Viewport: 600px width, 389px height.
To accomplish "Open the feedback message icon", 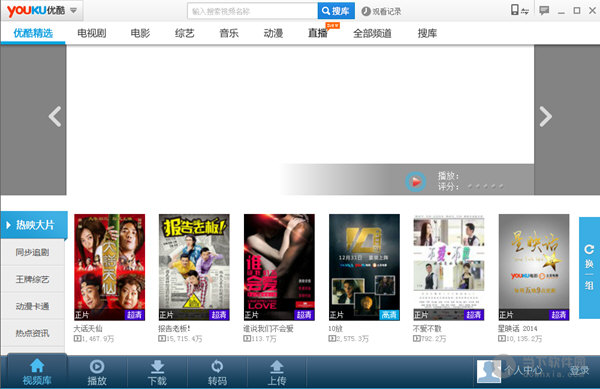I will 544,10.
